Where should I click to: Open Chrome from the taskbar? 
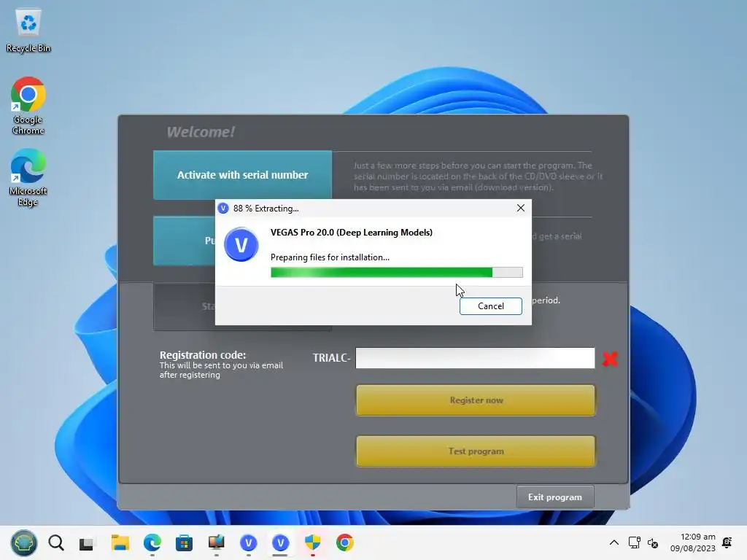point(345,542)
